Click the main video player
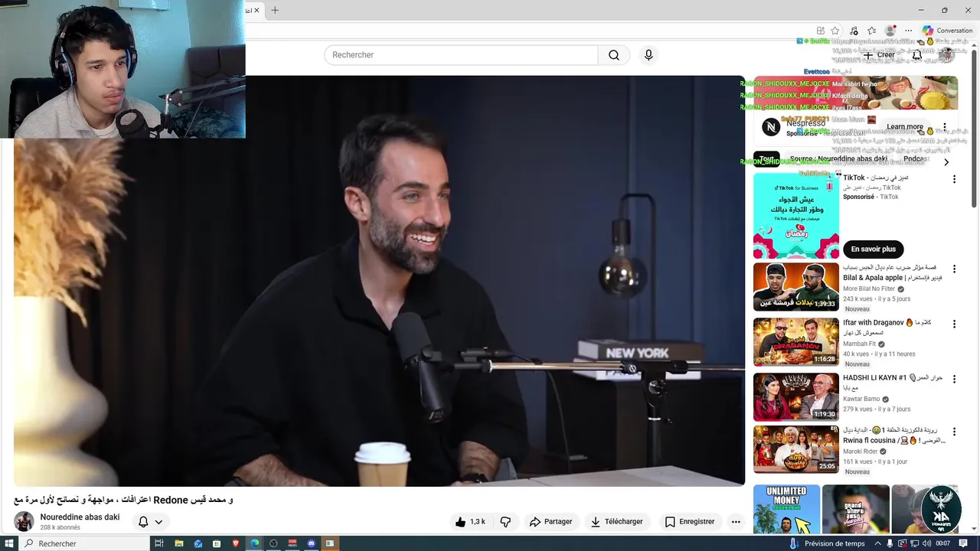980x551 pixels. [379, 280]
